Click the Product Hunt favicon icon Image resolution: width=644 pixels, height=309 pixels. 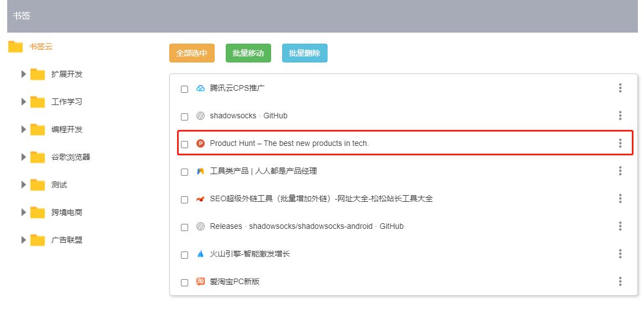[x=200, y=144]
